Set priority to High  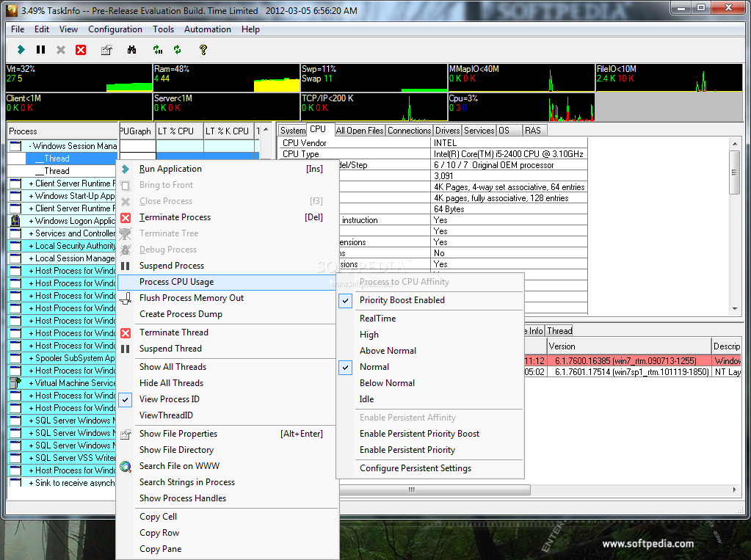tap(369, 335)
